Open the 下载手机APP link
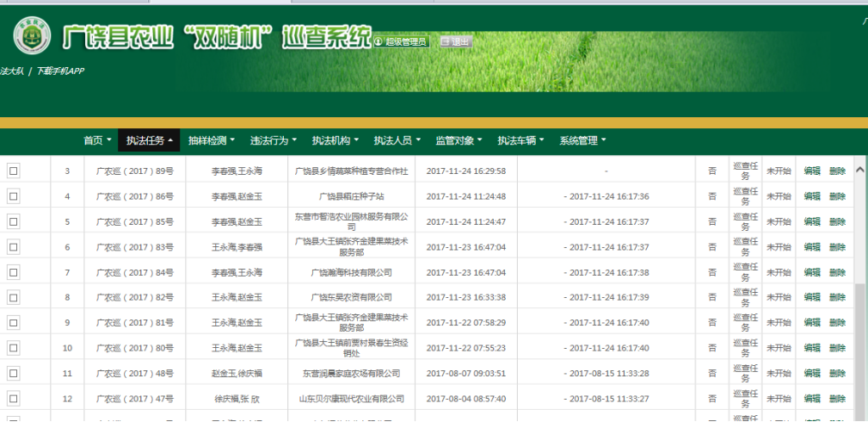Viewport: 868px width, 422px height. pyautogui.click(x=60, y=71)
